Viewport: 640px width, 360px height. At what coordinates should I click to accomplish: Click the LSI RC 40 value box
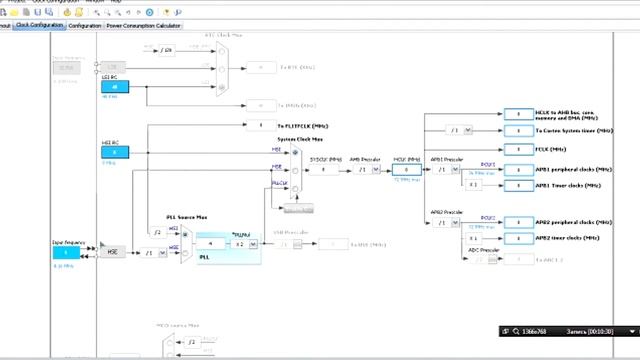[x=115, y=87]
